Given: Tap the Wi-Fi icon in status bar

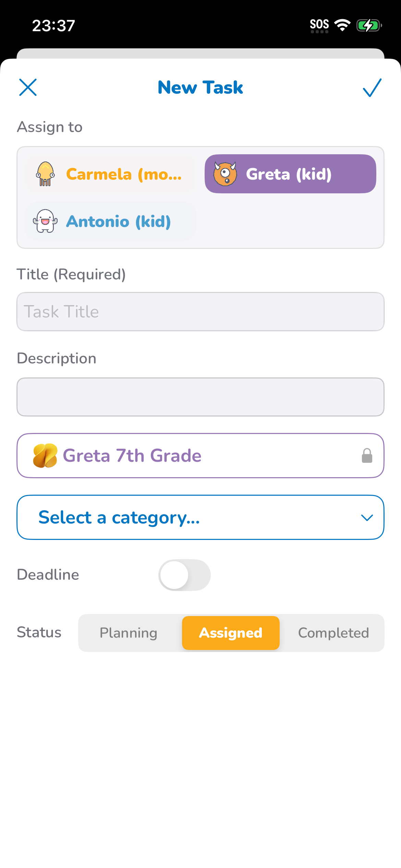Looking at the screenshot, I should coord(342,25).
